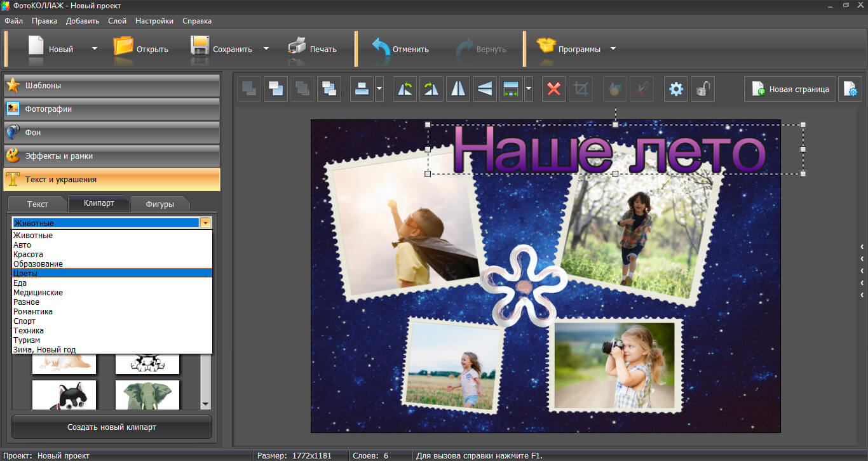Select Цветы in the category list
The height and width of the screenshot is (461, 868).
click(112, 274)
